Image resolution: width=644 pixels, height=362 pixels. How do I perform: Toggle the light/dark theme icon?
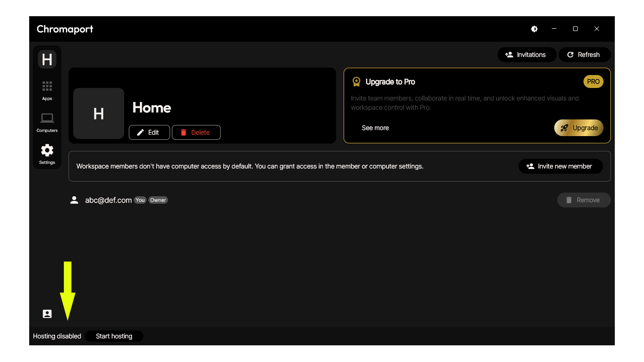(x=534, y=29)
